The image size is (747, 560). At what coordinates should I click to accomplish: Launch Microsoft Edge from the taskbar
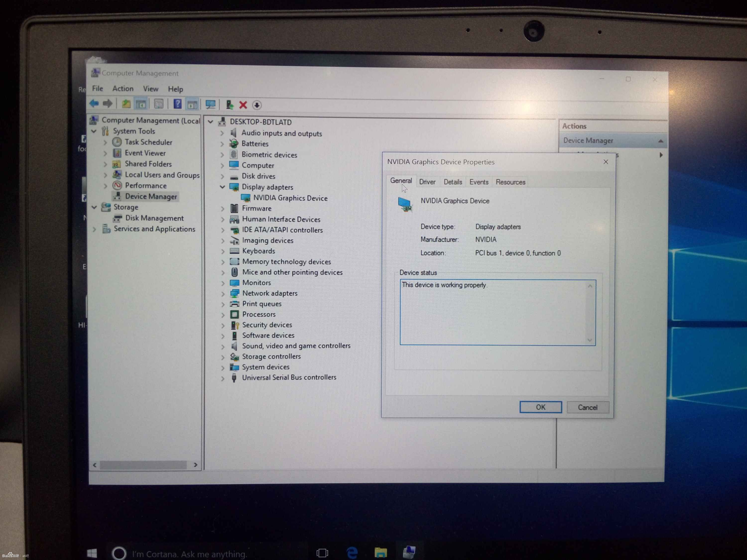pos(352,553)
